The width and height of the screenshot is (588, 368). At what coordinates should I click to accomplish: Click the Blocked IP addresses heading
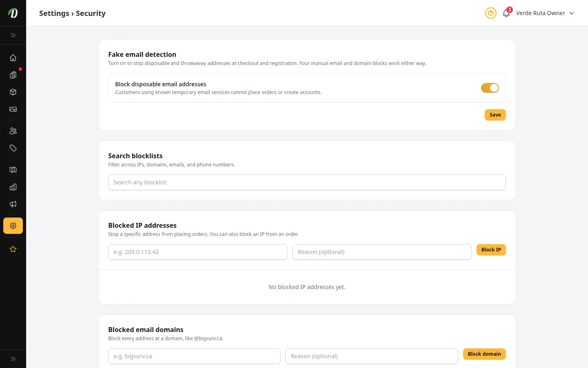tap(142, 225)
